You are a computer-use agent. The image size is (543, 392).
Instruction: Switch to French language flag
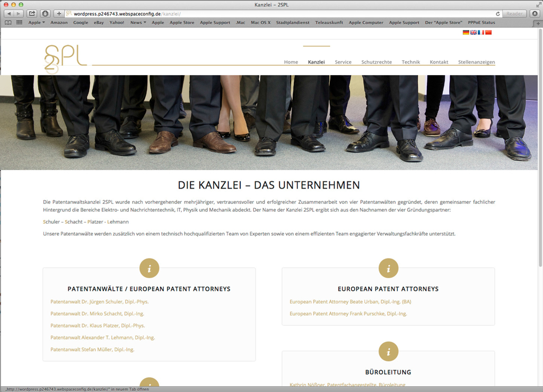pos(481,32)
